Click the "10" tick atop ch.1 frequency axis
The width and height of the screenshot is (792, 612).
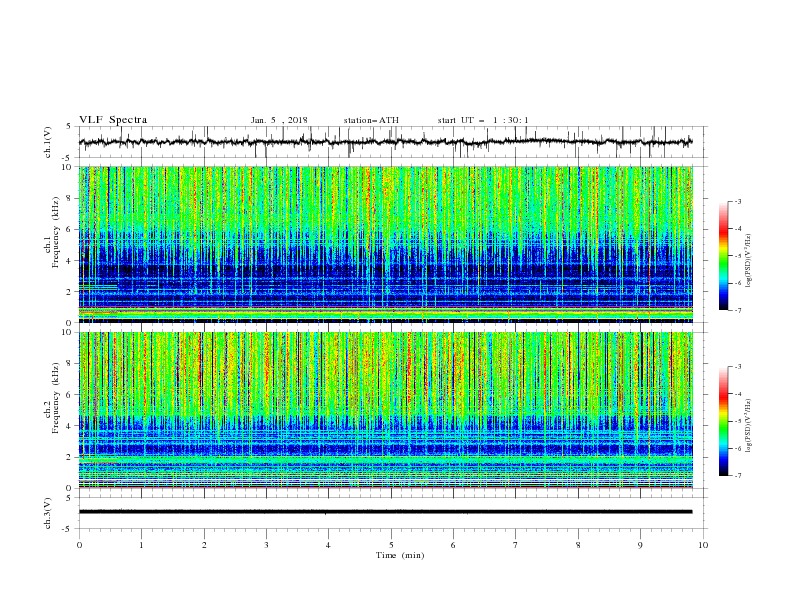[x=67, y=167]
